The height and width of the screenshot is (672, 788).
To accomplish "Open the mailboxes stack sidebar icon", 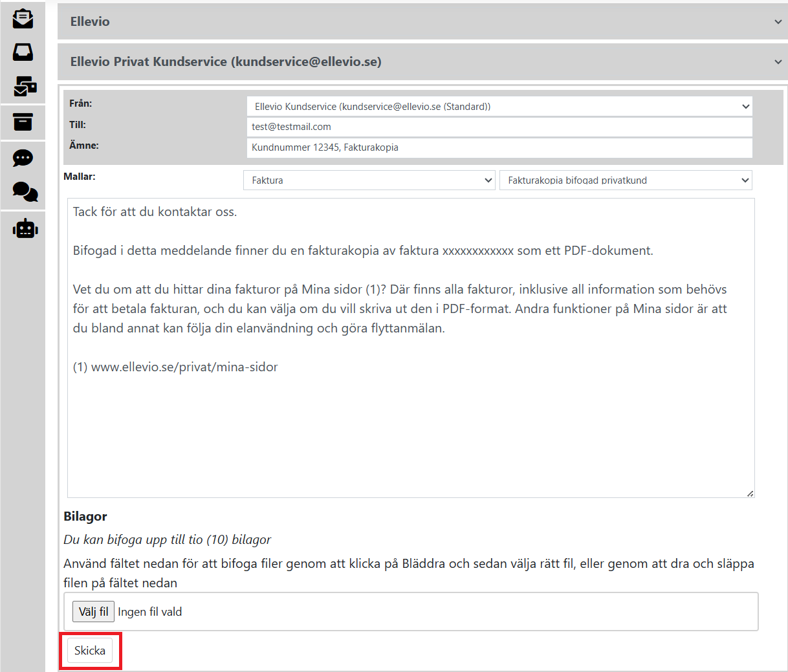I will point(25,86).
